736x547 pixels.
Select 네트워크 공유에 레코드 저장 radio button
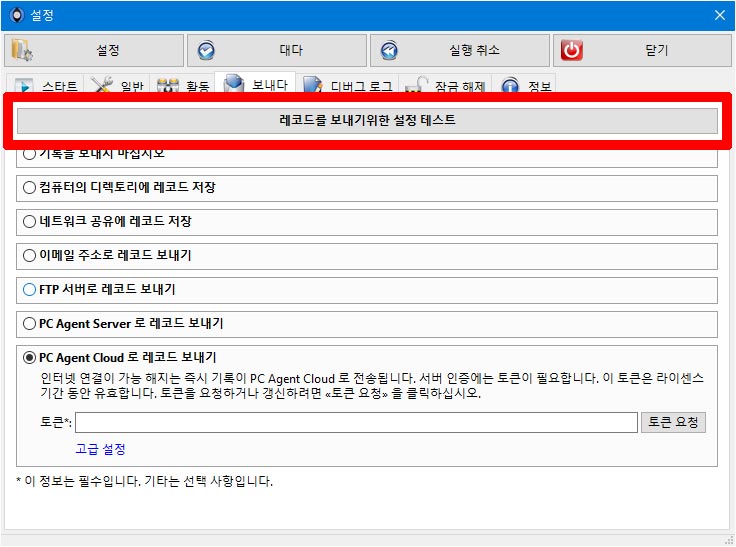[30, 221]
